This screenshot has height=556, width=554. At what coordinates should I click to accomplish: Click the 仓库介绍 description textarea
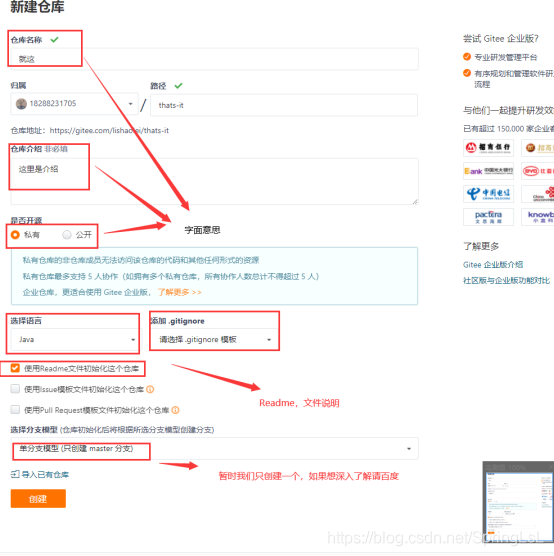[x=214, y=181]
